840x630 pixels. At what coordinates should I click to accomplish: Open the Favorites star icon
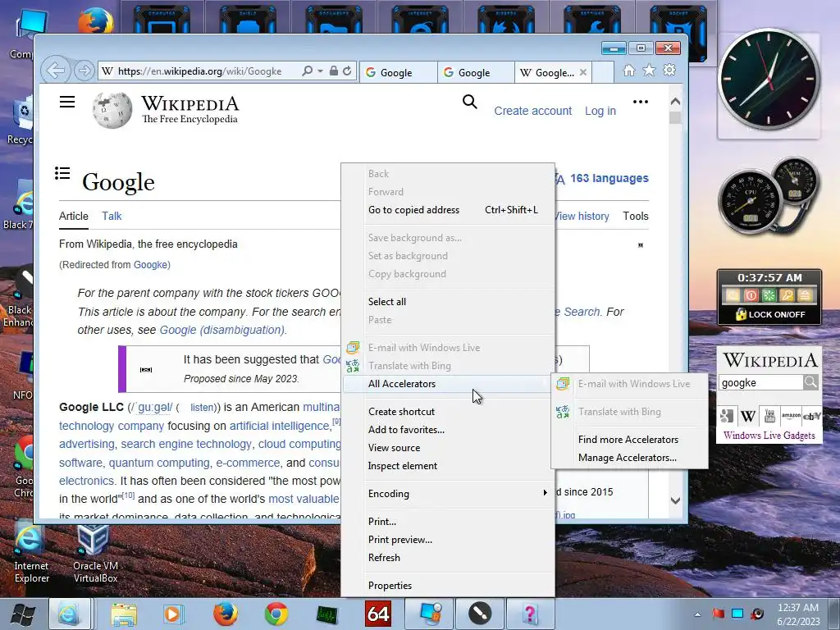click(x=649, y=71)
